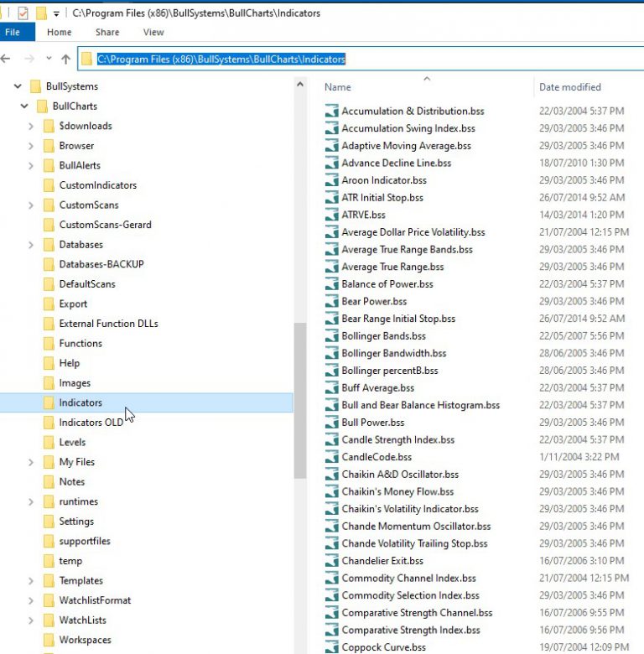Click the New folder quick access icon
644x654 pixels.
[x=41, y=13]
